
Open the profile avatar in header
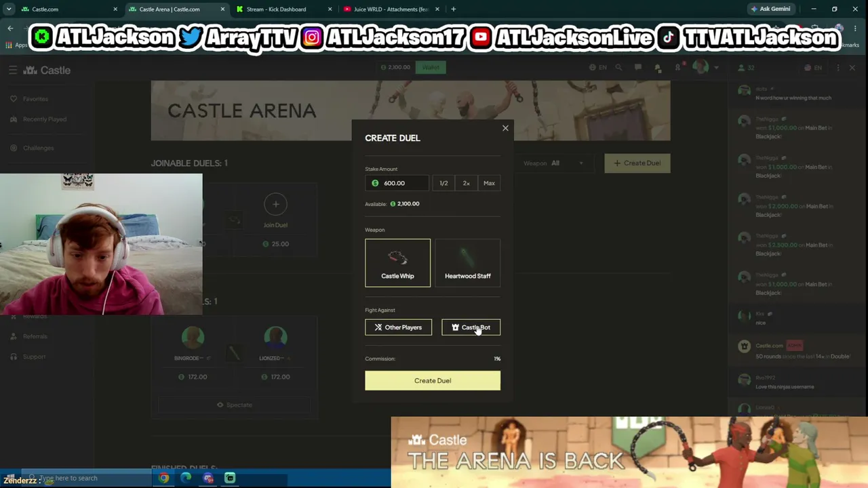click(x=701, y=67)
